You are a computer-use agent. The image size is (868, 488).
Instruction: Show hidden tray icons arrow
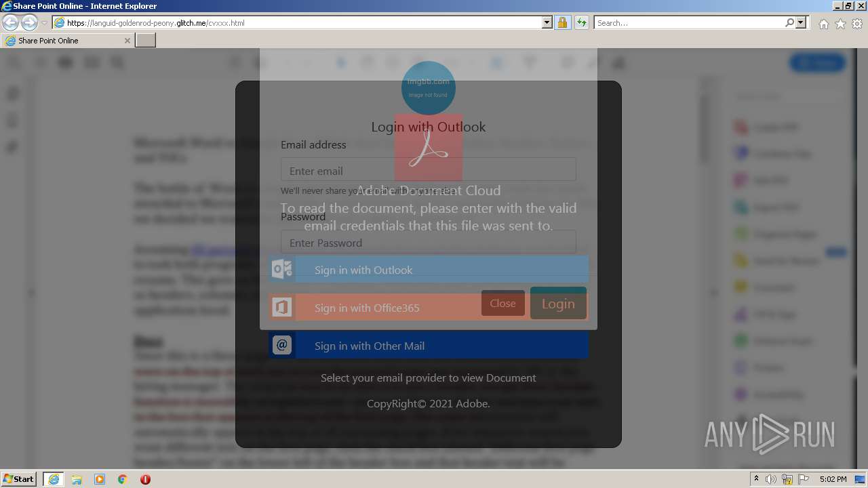point(756,479)
